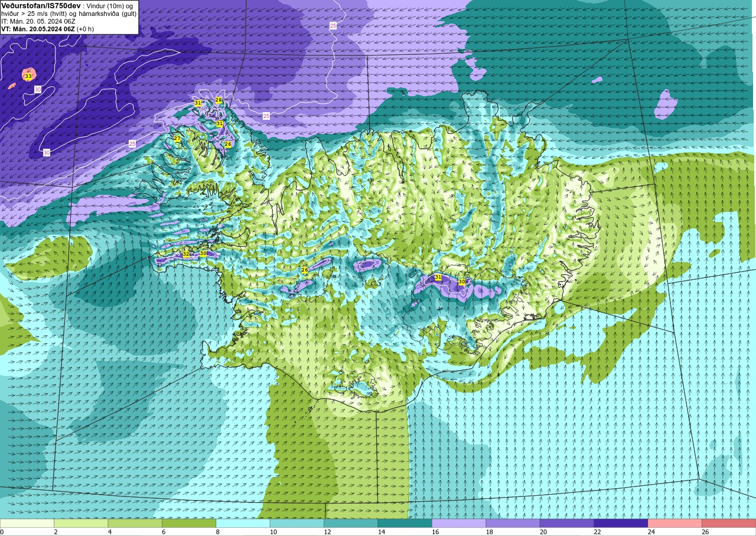Viewport: 756px width, 536px height.
Task: Click the legend number 26
Action: pyautogui.click(x=705, y=532)
